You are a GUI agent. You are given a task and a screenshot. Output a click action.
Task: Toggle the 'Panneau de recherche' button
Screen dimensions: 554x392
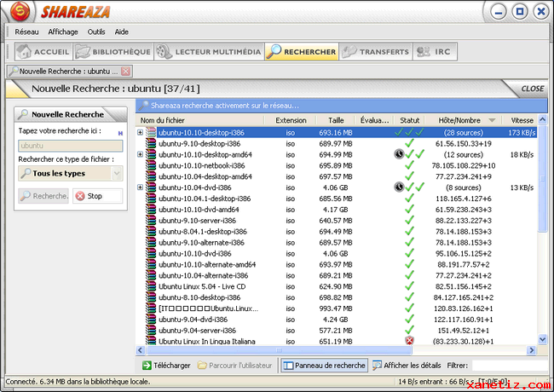325,366
